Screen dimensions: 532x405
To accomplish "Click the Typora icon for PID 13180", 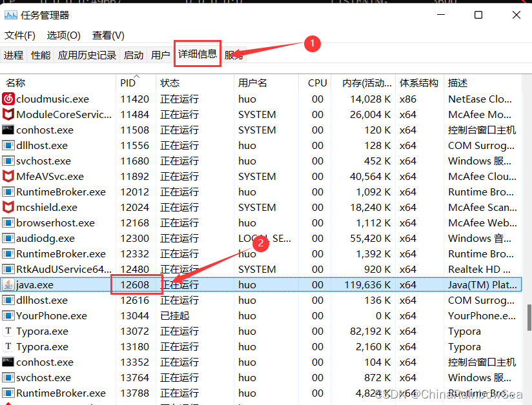I will pyautogui.click(x=8, y=346).
